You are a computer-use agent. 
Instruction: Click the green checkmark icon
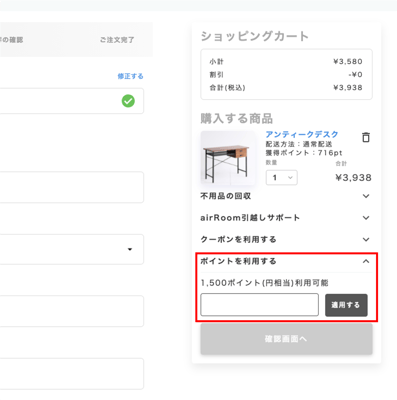[128, 101]
